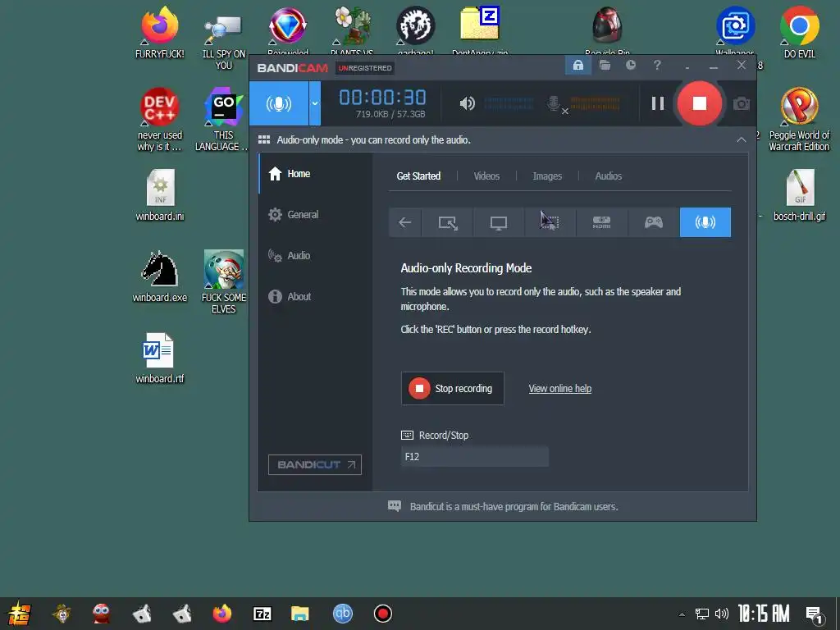Click the Peggle World of Warcraft Edition icon
840x630 pixels.
point(799,119)
